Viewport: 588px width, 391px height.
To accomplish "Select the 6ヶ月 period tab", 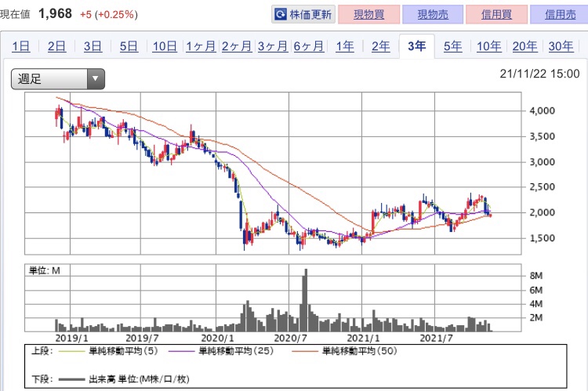I will 309,46.
